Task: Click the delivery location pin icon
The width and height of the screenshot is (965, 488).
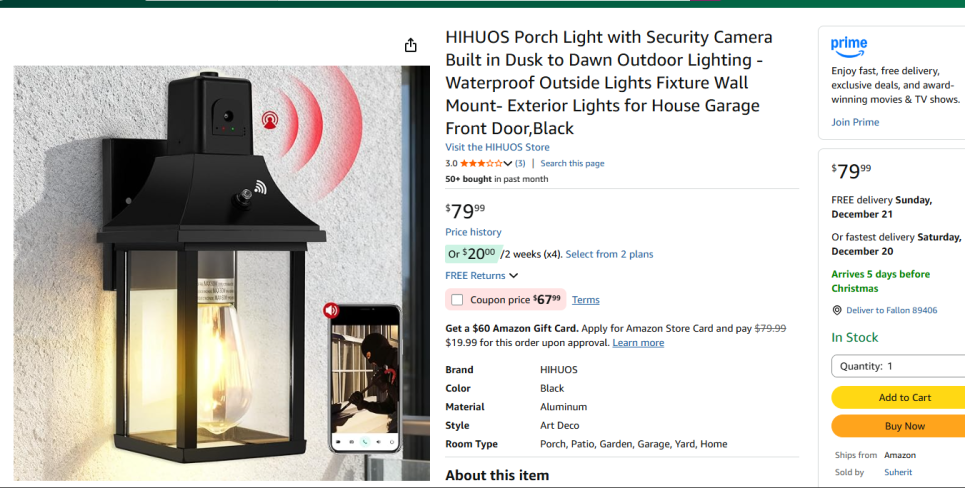Action: pos(837,311)
